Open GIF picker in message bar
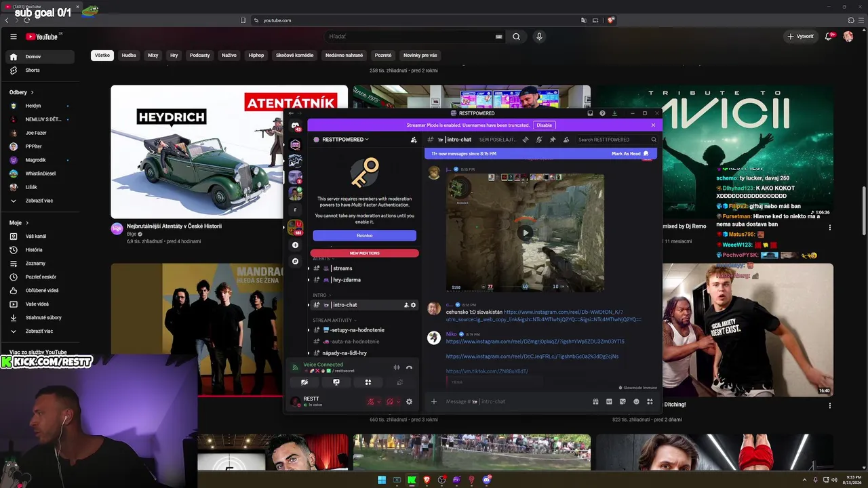868x488 pixels. [x=609, y=401]
